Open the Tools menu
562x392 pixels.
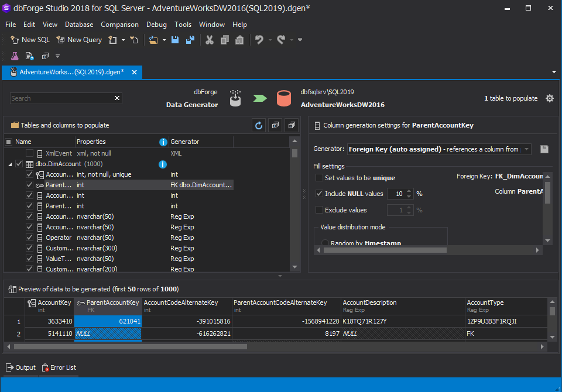183,25
